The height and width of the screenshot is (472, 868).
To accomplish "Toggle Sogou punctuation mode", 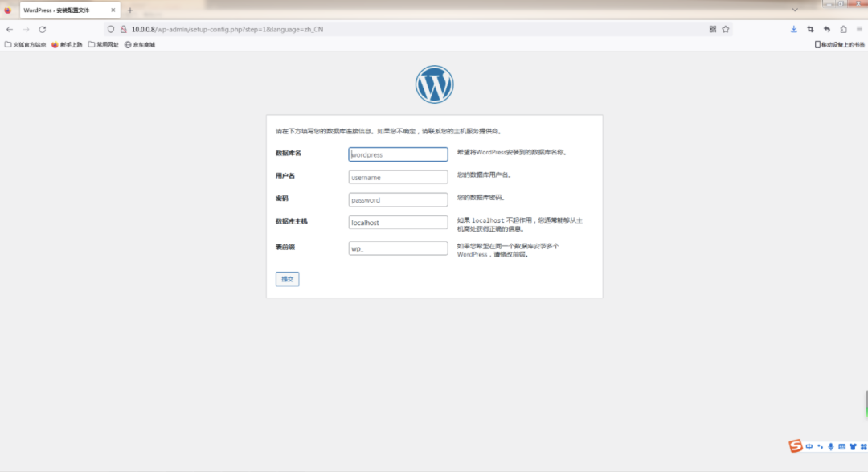I will (820, 446).
